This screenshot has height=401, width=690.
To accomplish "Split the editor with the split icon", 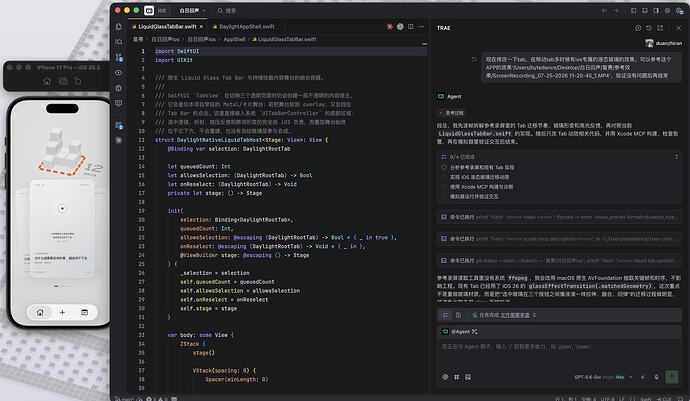I will point(411,27).
